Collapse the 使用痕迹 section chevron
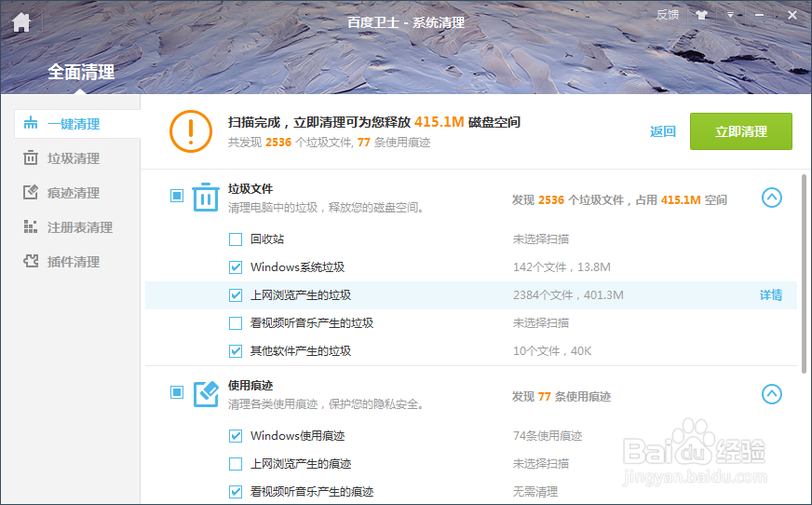This screenshot has height=505, width=812. point(772,394)
